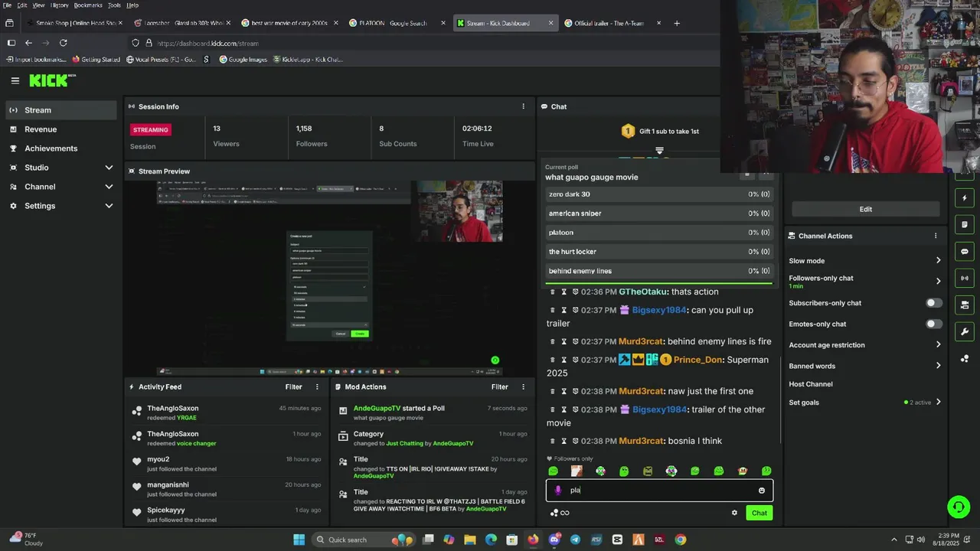Open Telegram from the taskbar
This screenshot has width=980, height=551.
[x=575, y=540]
